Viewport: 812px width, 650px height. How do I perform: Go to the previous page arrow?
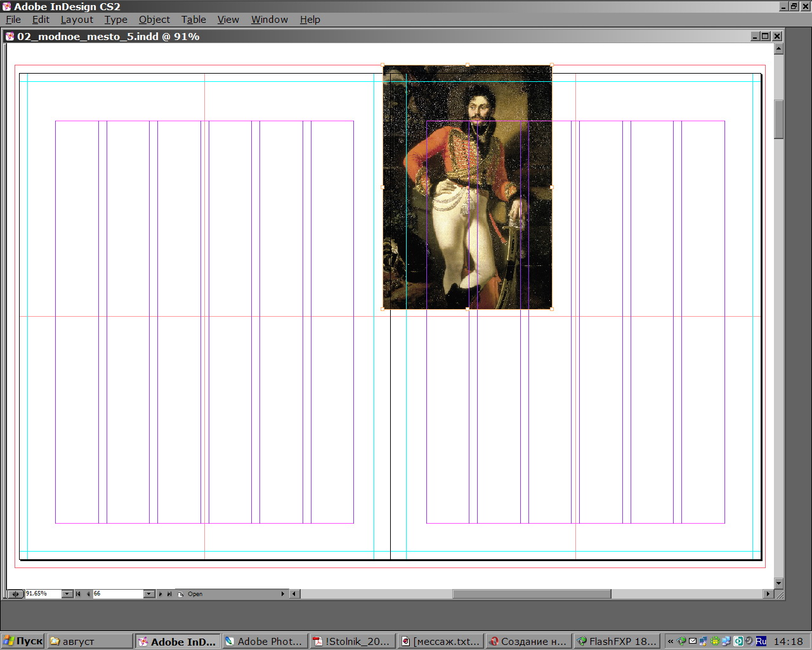pyautogui.click(x=88, y=594)
